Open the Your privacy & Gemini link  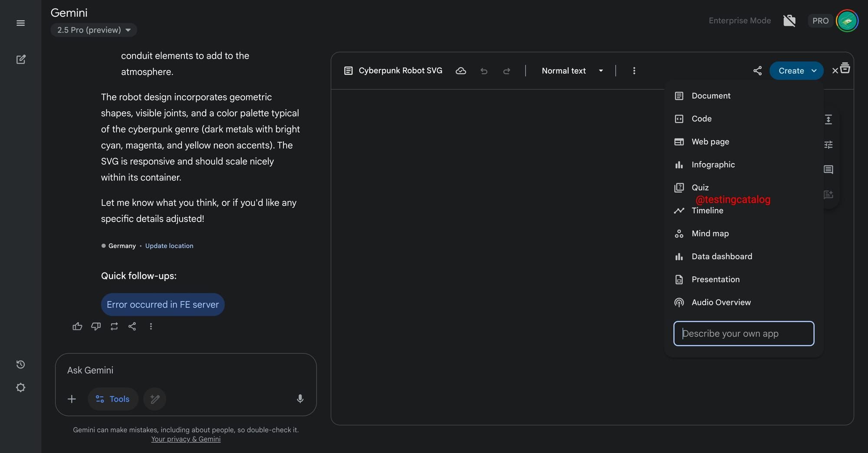pos(186,439)
